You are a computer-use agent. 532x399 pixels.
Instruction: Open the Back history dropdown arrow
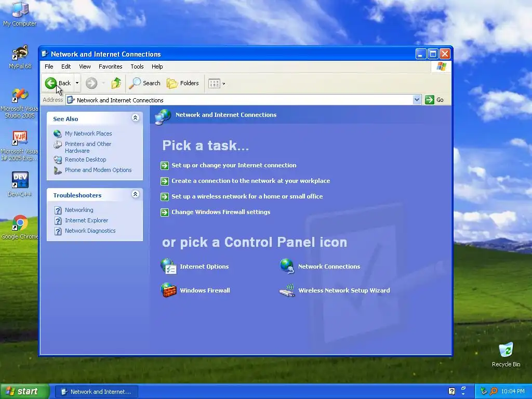coord(77,83)
